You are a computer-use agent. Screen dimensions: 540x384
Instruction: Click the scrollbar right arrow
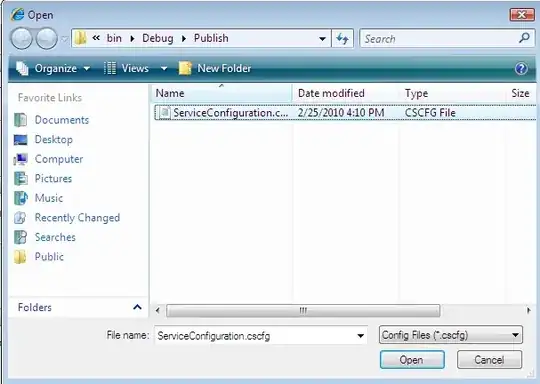pyautogui.click(x=529, y=311)
